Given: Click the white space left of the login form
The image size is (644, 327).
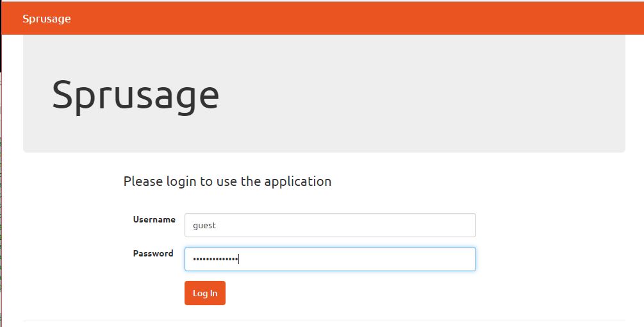Looking at the screenshot, I should tap(70, 256).
